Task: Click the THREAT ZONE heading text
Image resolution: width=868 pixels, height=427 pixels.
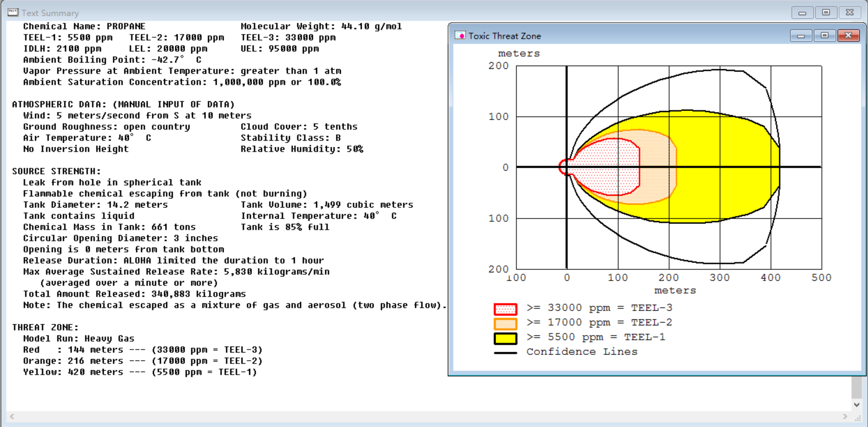Action: point(45,328)
